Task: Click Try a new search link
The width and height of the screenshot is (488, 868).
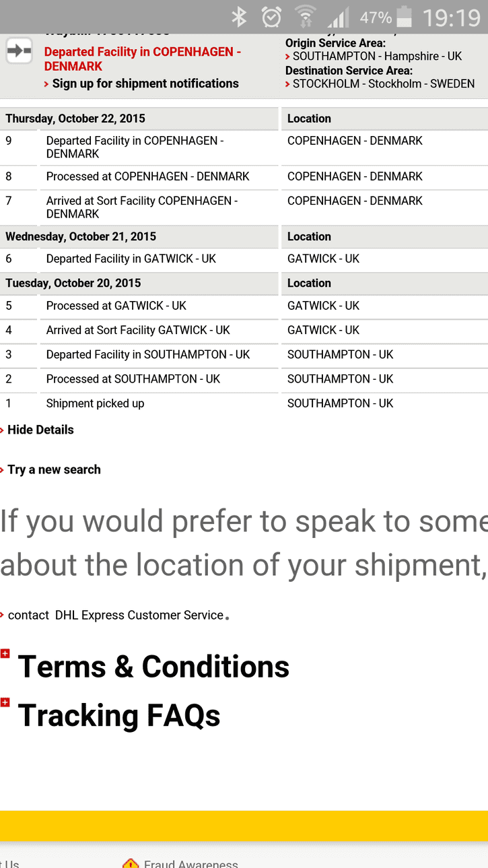Action: 54,469
